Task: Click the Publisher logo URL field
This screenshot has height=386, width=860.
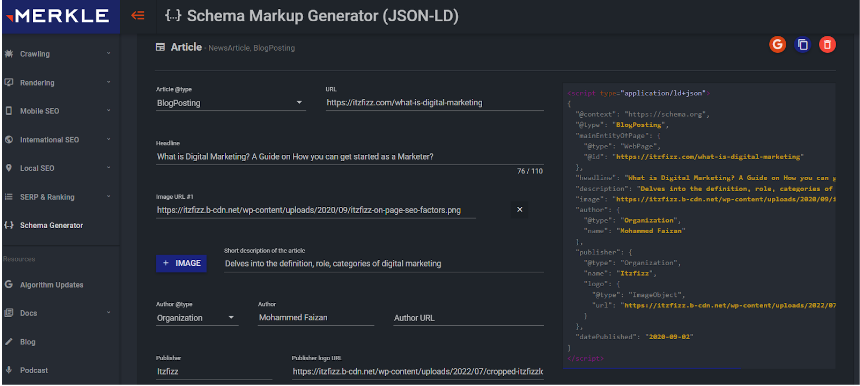Action: [x=417, y=372]
